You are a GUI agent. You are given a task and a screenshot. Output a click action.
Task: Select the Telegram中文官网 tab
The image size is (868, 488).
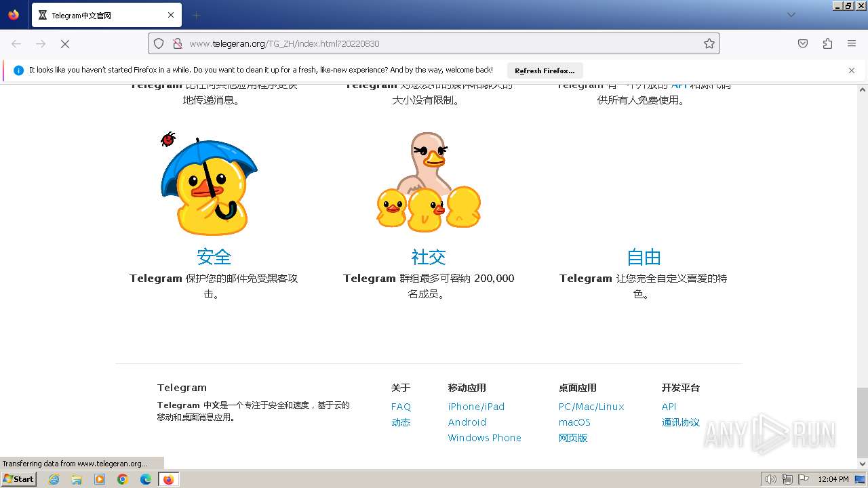pyautogui.click(x=106, y=15)
